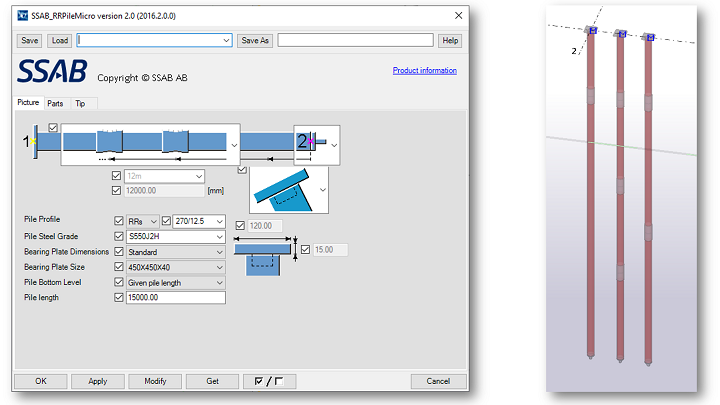Viewport: 720px width, 405px height.
Task: Click the SSAB logo
Action: pos(52,71)
